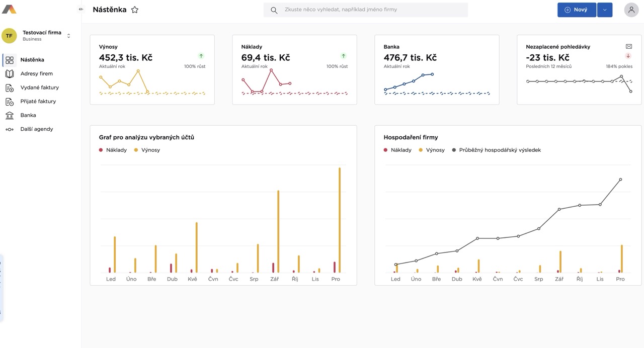Click the envelope icon on Nezaplacené pohledávky
Viewport: 644px width, 348px height.
(x=628, y=46)
